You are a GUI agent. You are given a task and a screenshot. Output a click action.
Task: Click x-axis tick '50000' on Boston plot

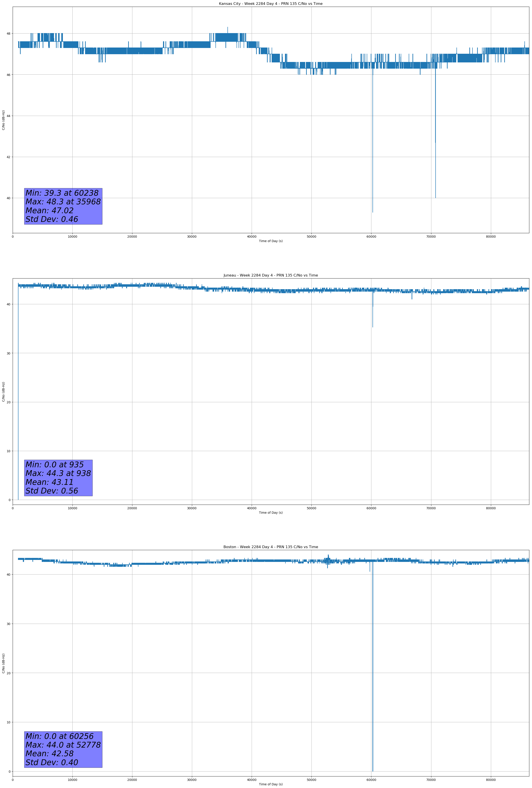coord(312,780)
